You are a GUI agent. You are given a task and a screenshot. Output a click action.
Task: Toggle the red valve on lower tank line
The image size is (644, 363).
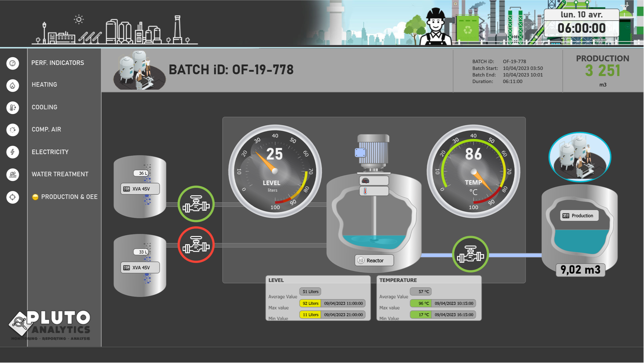pos(196,245)
